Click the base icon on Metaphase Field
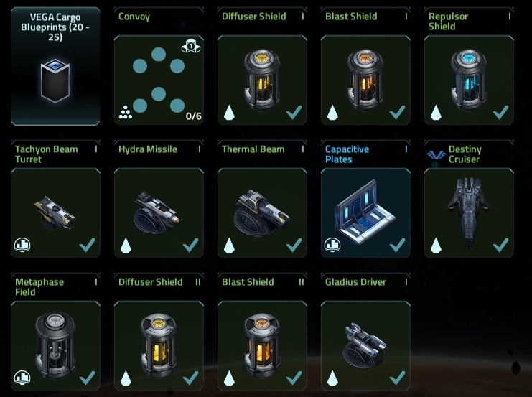 click(22, 378)
